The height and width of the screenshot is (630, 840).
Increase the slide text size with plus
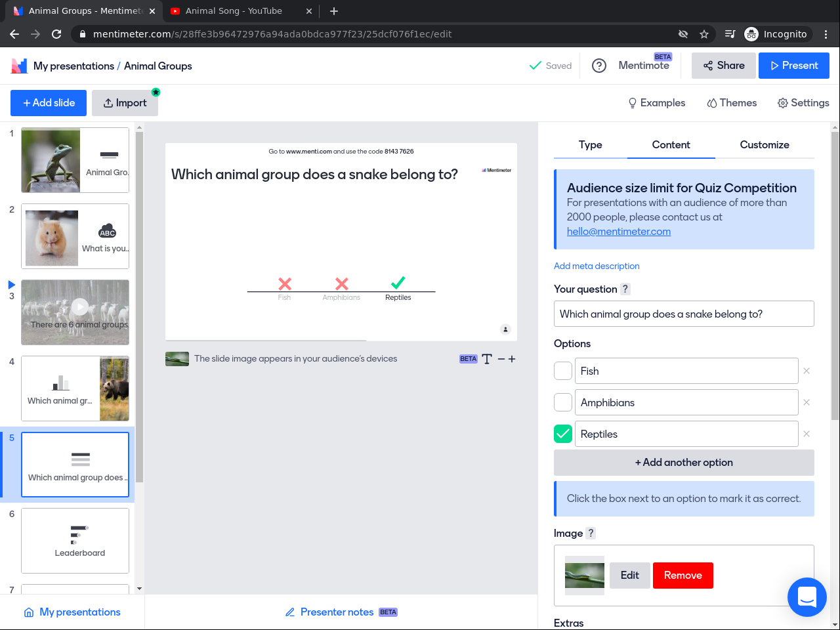click(x=512, y=359)
